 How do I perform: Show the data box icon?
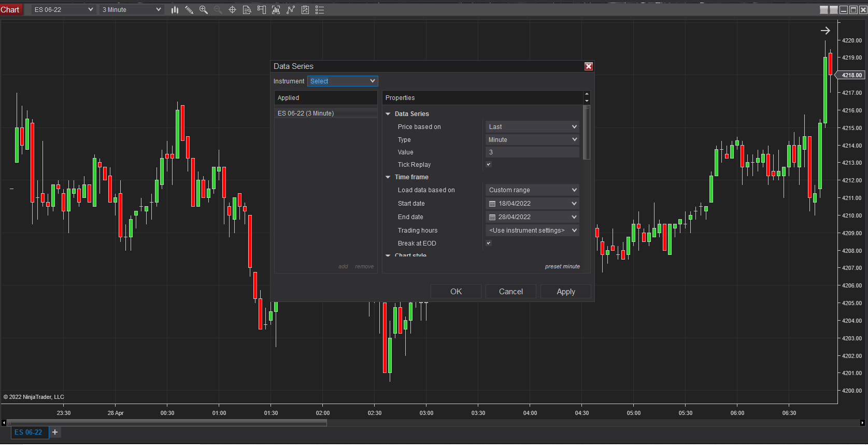point(247,10)
